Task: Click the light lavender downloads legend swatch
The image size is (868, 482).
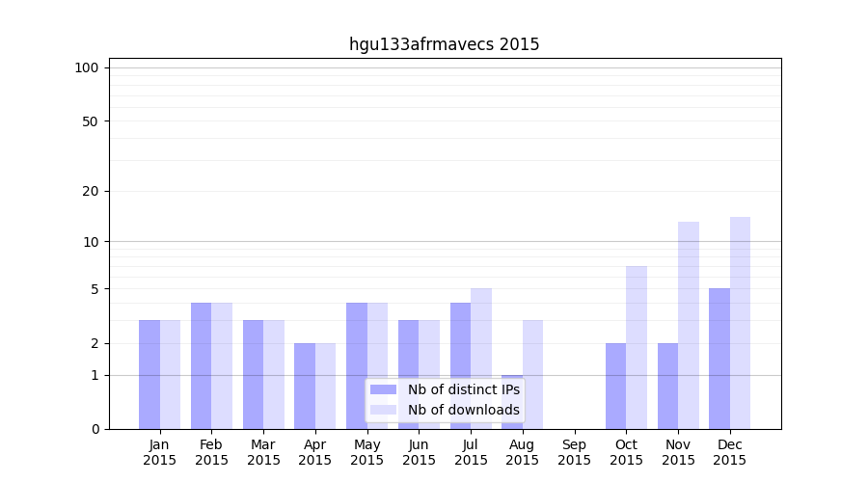Action: (383, 410)
